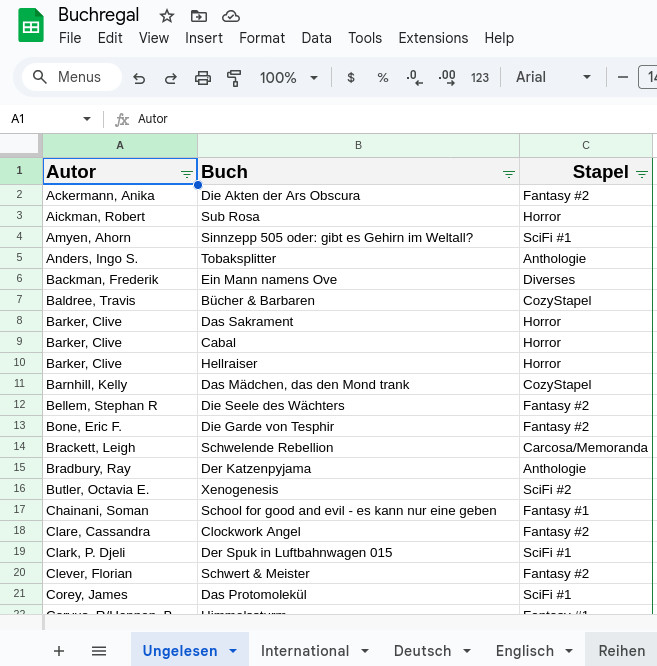657x666 pixels.
Task: Expand the name box dropdown arrow
Action: 87,119
